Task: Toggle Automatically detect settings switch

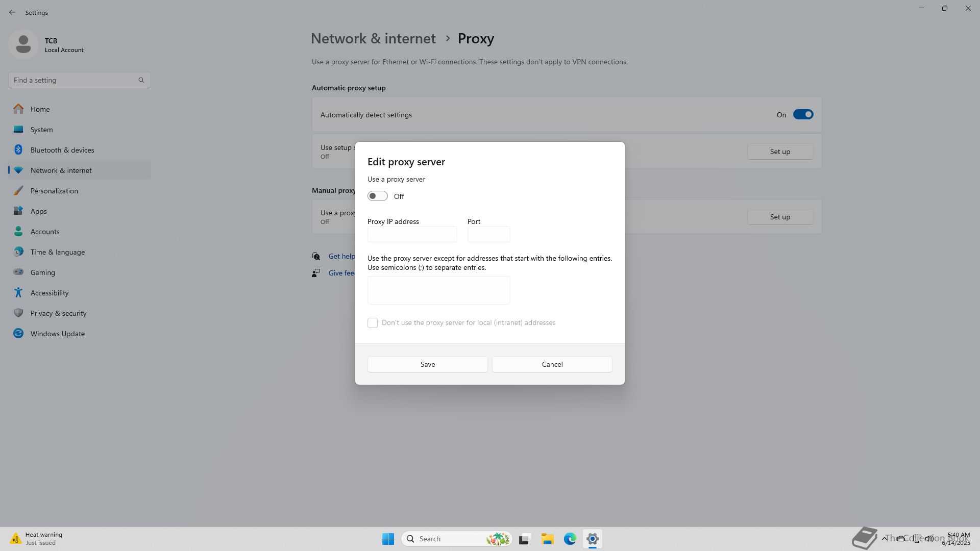Action: click(802, 115)
